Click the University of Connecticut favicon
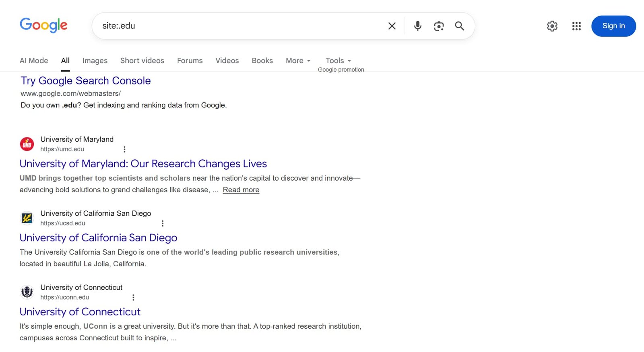Screen dimensions: 644x352 point(27,292)
